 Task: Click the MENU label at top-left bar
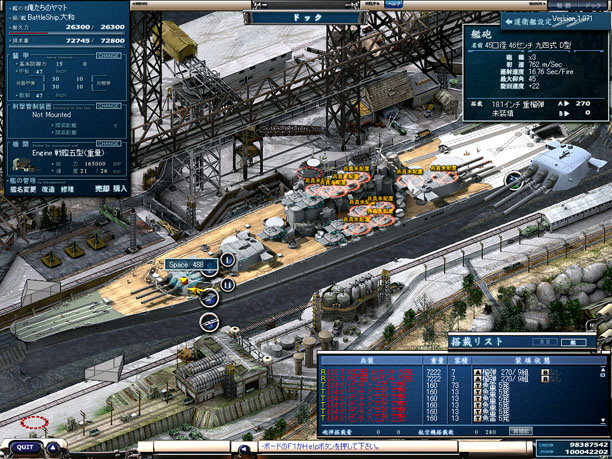(x=138, y=3)
